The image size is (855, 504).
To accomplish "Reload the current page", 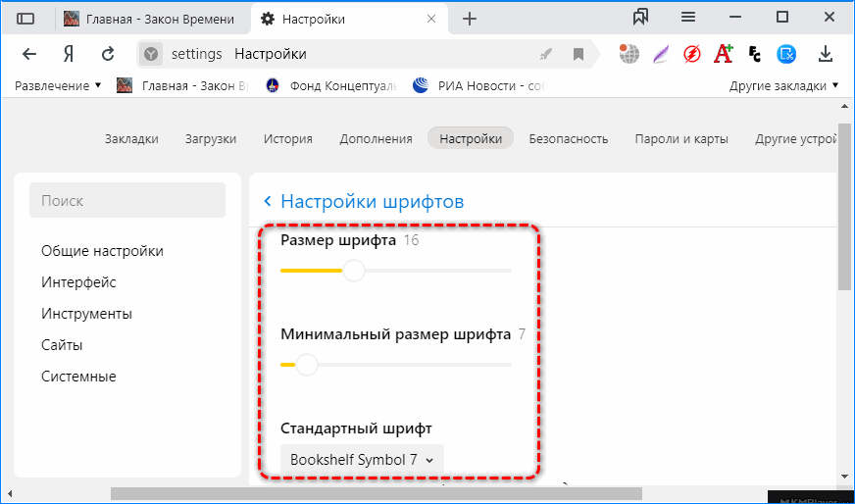I will click(x=108, y=54).
